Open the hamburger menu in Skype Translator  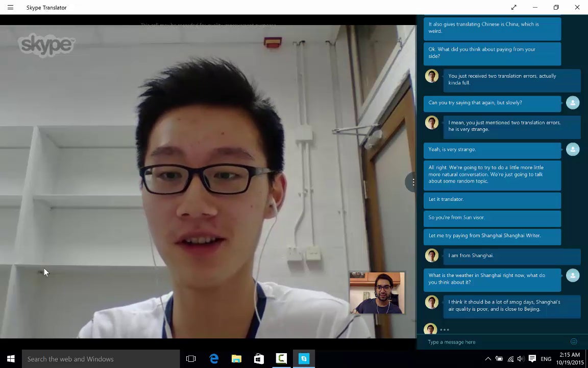click(11, 7)
